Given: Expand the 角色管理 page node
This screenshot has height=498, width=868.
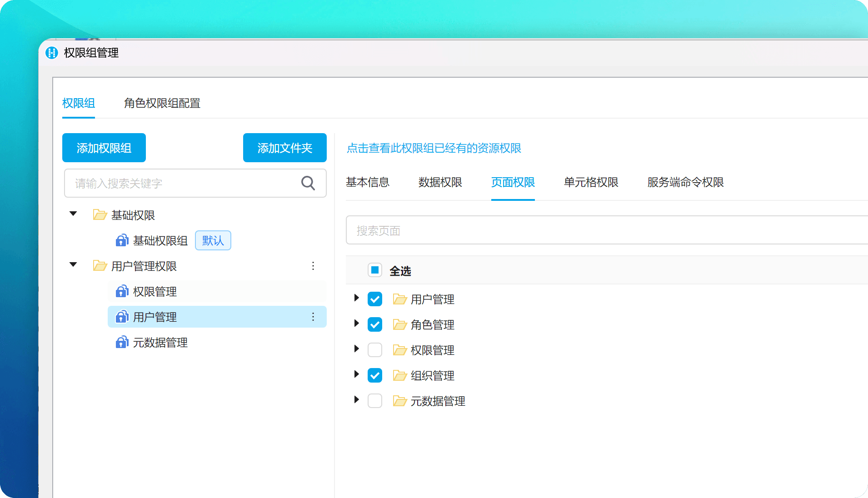Looking at the screenshot, I should tap(357, 323).
